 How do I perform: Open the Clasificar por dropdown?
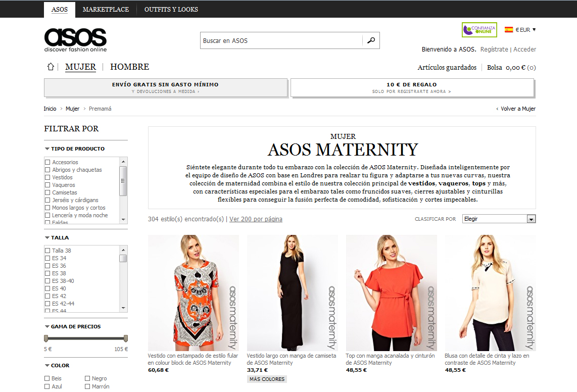click(x=499, y=219)
